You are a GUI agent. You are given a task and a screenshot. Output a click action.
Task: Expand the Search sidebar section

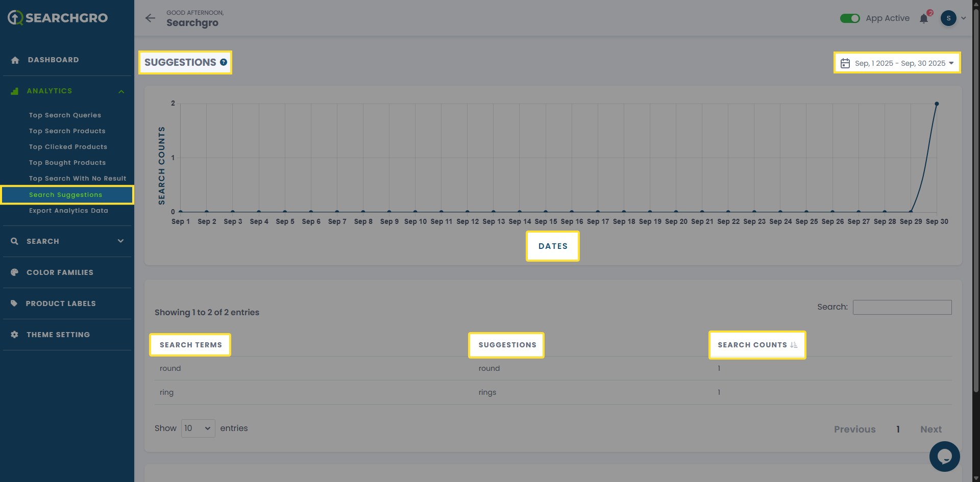click(121, 241)
